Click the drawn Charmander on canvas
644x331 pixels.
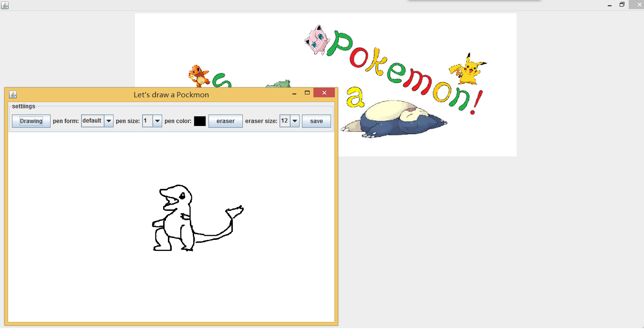(x=197, y=218)
